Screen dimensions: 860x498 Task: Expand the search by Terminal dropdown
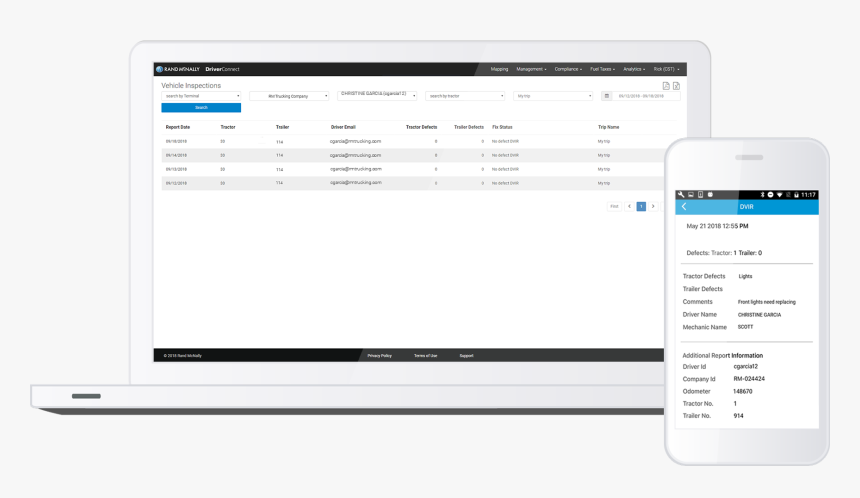pos(201,96)
